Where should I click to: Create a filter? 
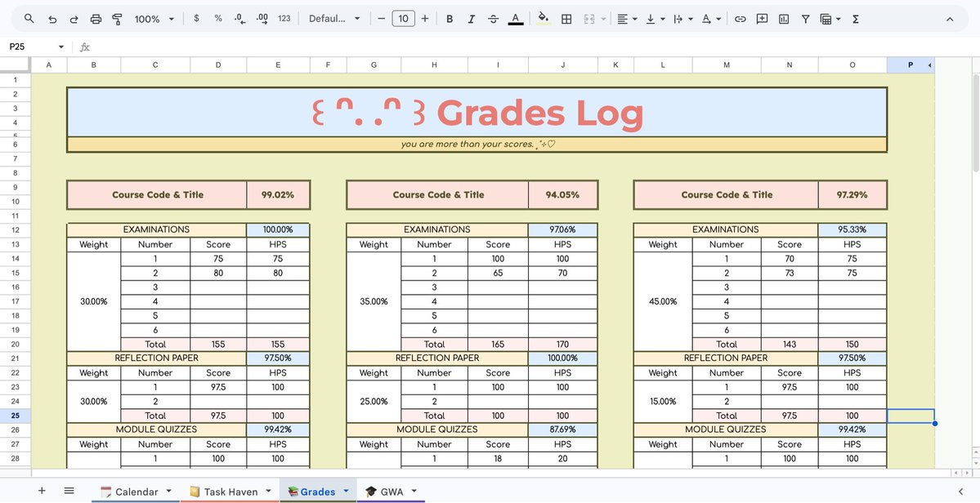point(806,19)
